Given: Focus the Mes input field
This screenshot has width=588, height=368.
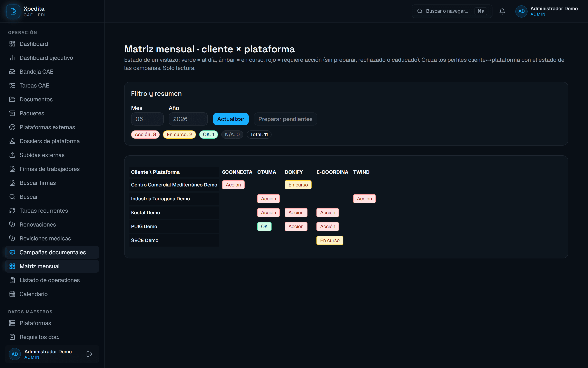Looking at the screenshot, I should click(x=147, y=119).
